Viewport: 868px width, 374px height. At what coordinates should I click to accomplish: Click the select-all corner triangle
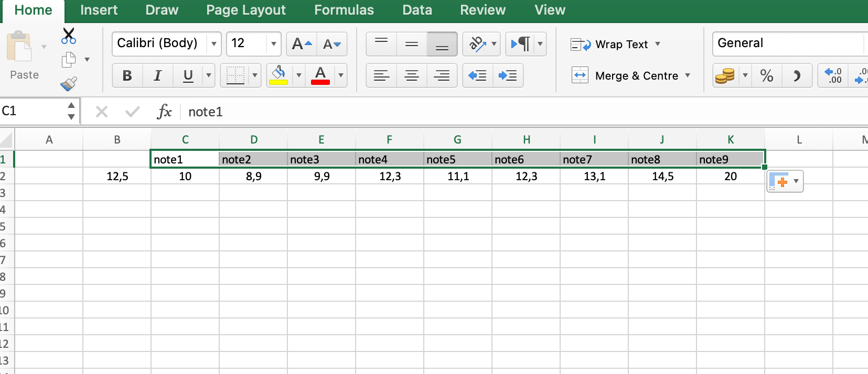click(x=6, y=140)
